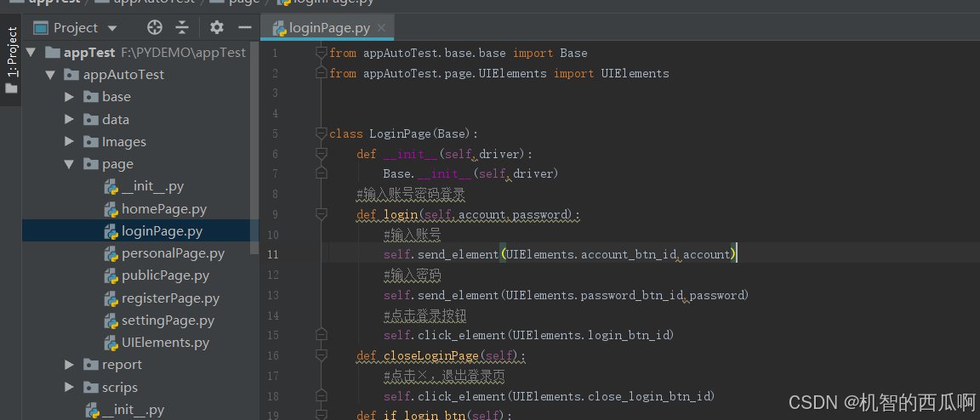Click the appAutoTest folder icon
Viewport: 980px width, 420px height.
71,75
